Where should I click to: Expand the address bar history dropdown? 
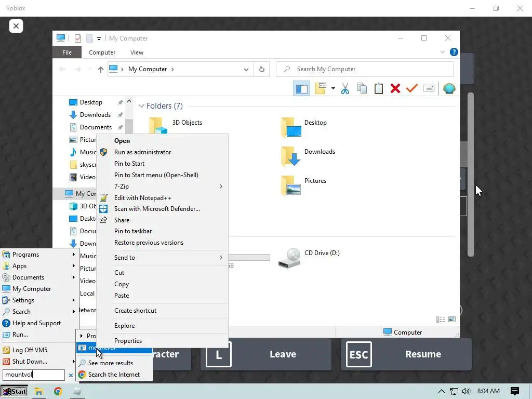(x=246, y=70)
